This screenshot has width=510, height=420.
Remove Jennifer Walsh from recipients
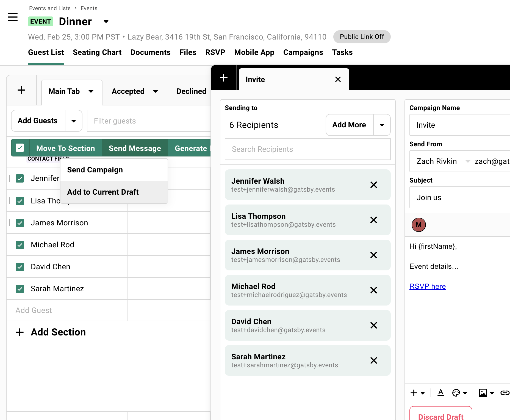tap(374, 185)
